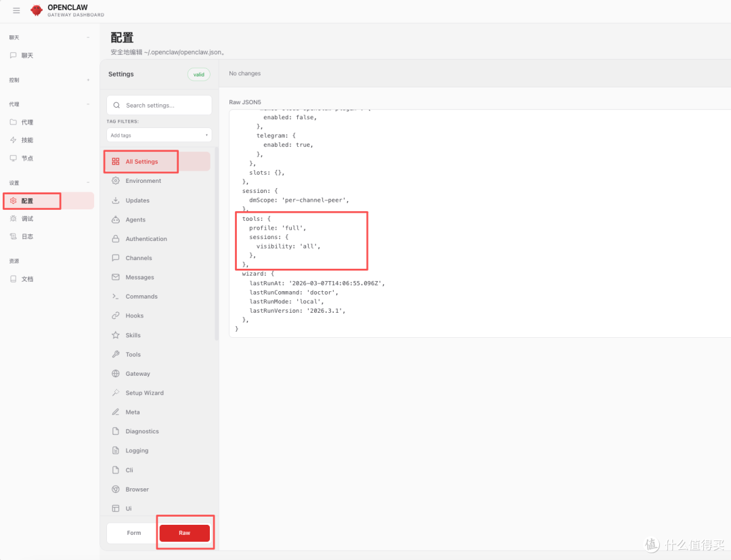Screen dimensions: 731x560
Task: Switch editor to Raw mode
Action: (185, 533)
